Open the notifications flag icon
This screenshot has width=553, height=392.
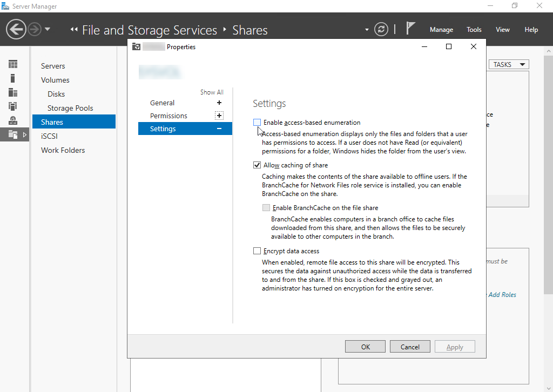[410, 28]
